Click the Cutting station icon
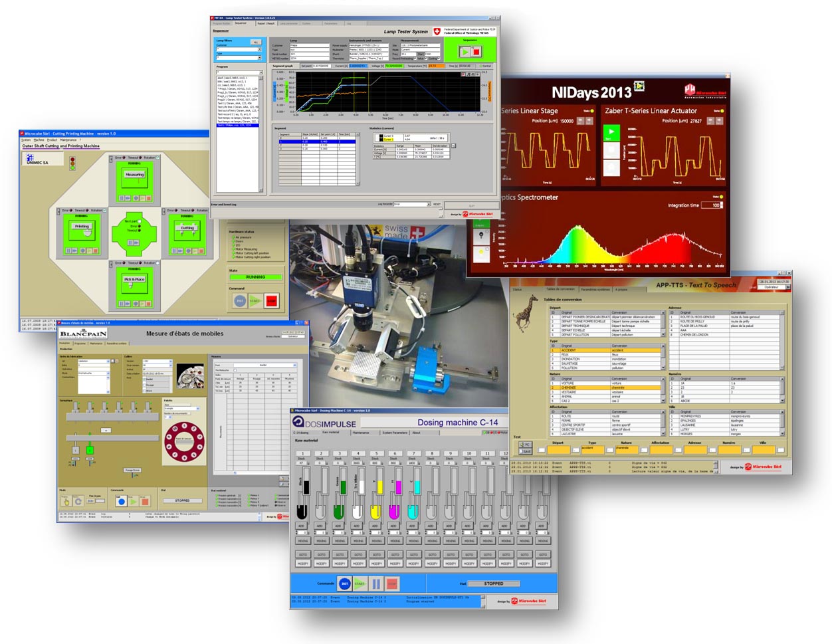832x644 pixels. 187,230
